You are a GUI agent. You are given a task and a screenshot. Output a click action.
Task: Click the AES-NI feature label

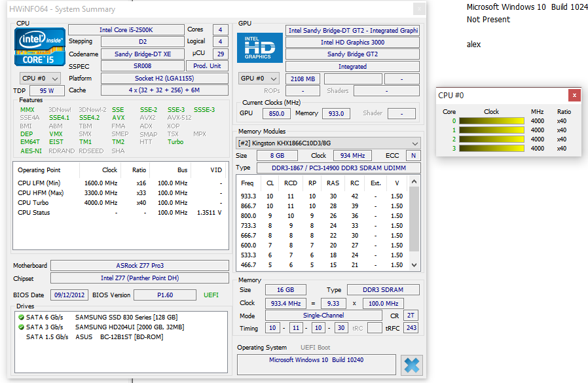tap(31, 151)
